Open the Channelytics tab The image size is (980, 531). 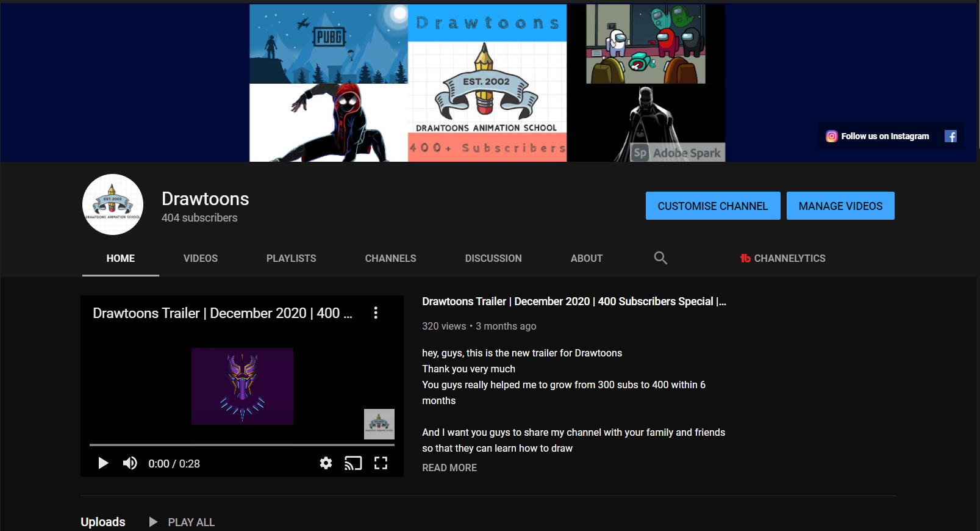coord(783,258)
